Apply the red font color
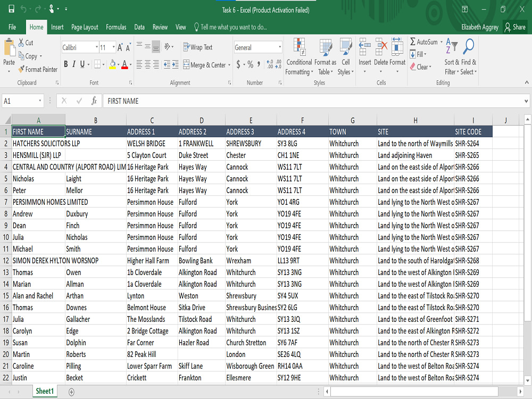The height and width of the screenshot is (399, 532). click(124, 64)
